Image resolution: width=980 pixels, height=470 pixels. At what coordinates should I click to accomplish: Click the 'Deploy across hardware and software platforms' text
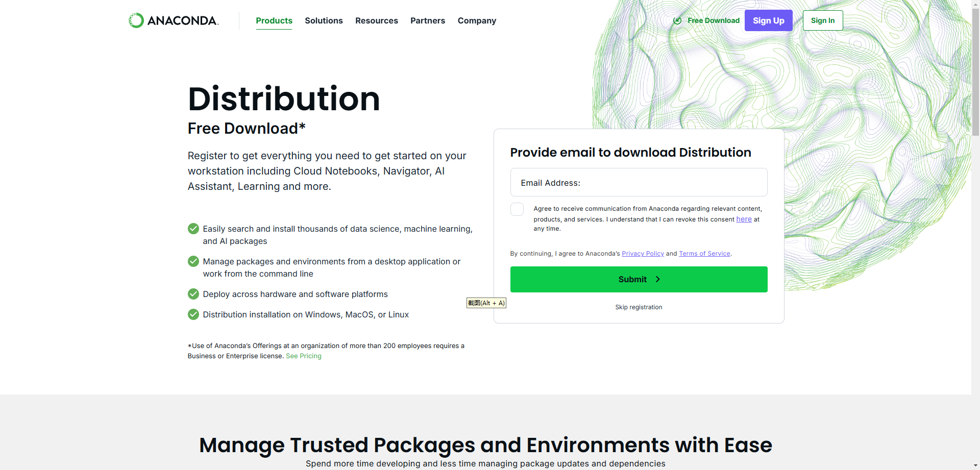pos(295,294)
